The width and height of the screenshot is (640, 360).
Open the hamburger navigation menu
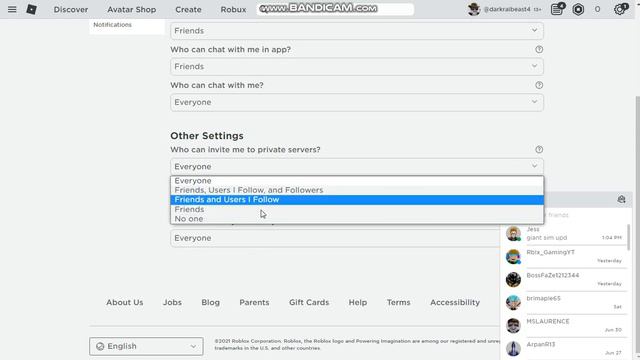(12, 9)
